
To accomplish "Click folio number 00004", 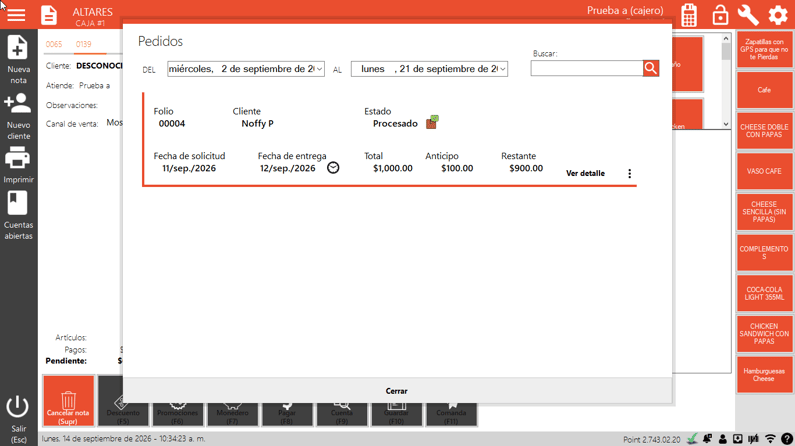I will click(172, 124).
